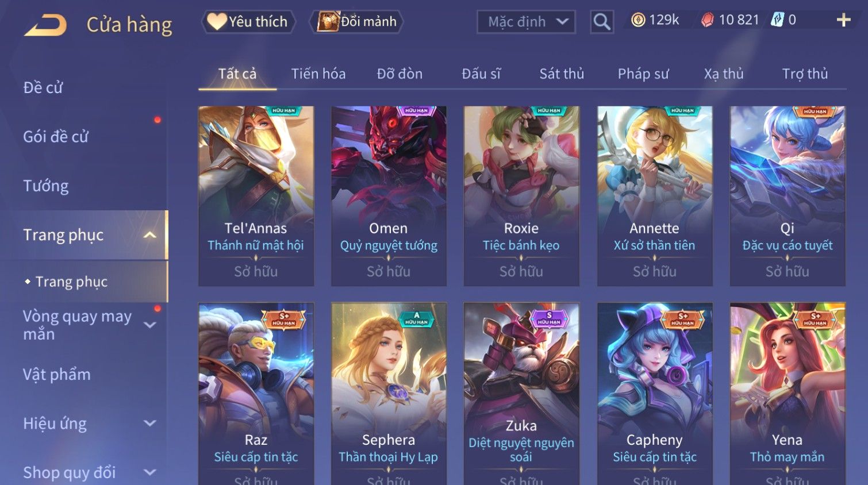This screenshot has height=485, width=868.
Task: Open the search magnifier icon
Action: click(602, 22)
